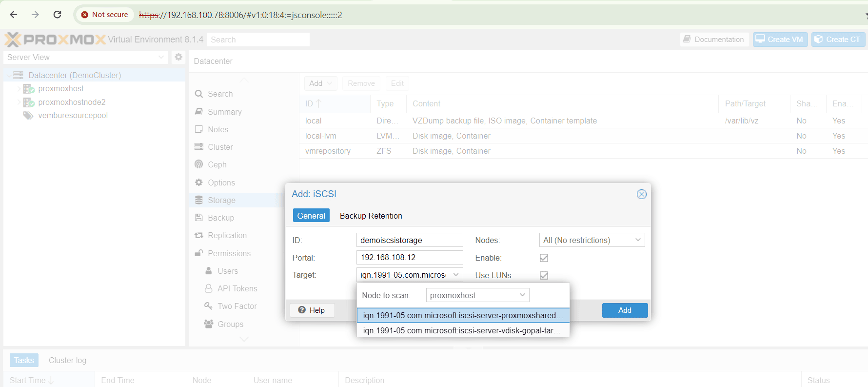Viewport: 868px width, 387px height.
Task: Click the Edit storage button
Action: pos(397,83)
